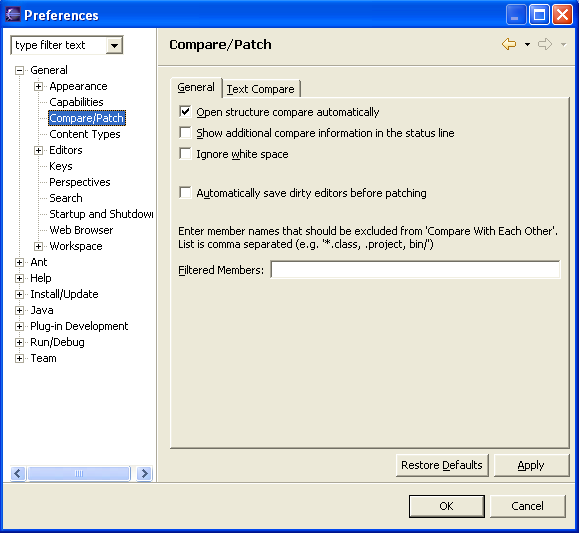Enable Show additional compare information checkbox
579x533 pixels.
point(185,132)
